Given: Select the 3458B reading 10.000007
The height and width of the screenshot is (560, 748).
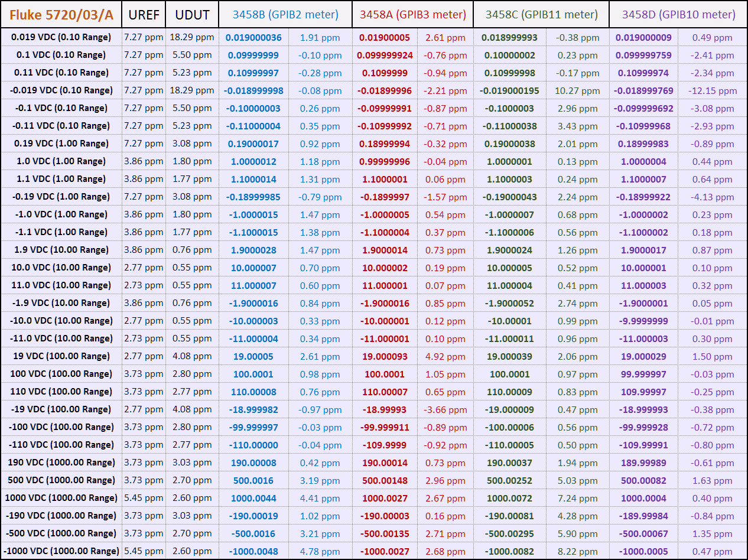Looking at the screenshot, I should [254, 268].
